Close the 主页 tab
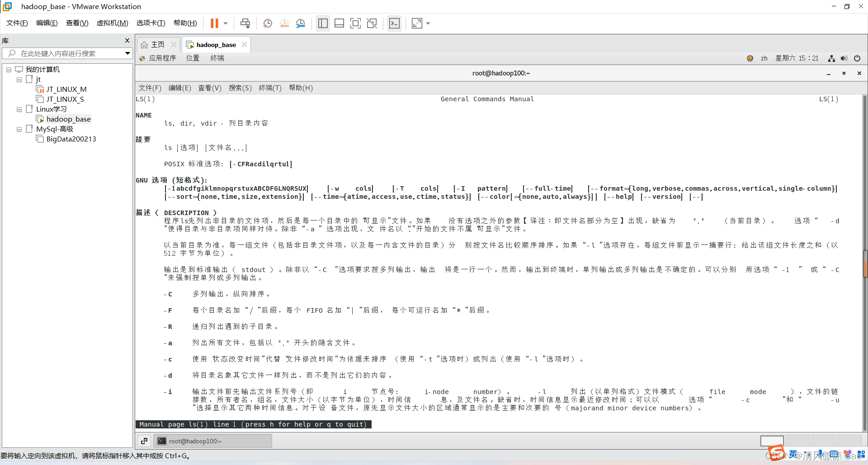 click(174, 45)
